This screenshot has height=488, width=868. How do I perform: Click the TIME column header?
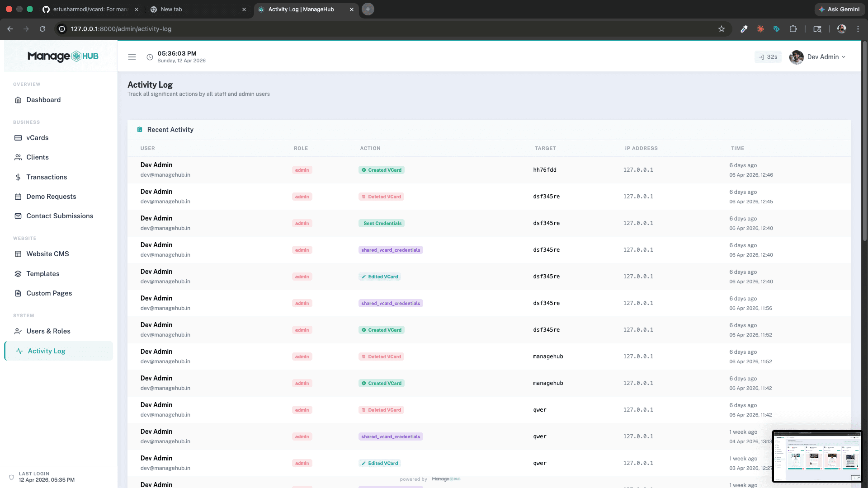pyautogui.click(x=738, y=148)
